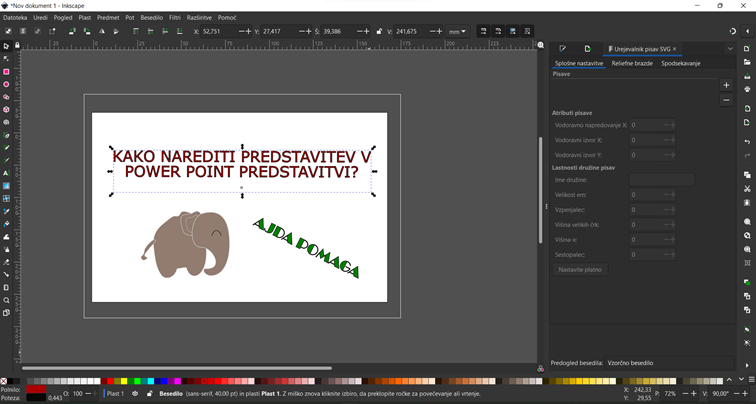Select the Pen Bezier tool
This screenshot has height=404, width=756.
point(6,135)
